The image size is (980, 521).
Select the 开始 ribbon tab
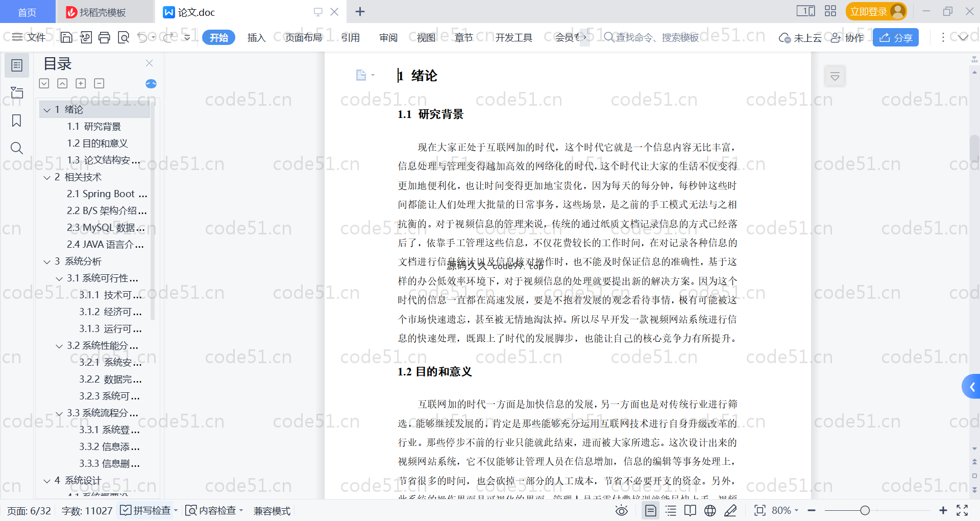coord(219,37)
